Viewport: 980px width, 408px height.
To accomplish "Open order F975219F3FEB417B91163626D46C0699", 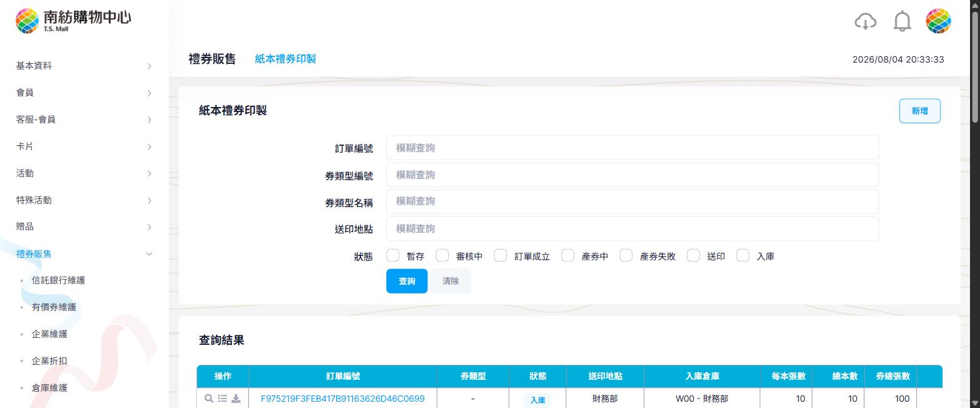I will tap(342, 399).
